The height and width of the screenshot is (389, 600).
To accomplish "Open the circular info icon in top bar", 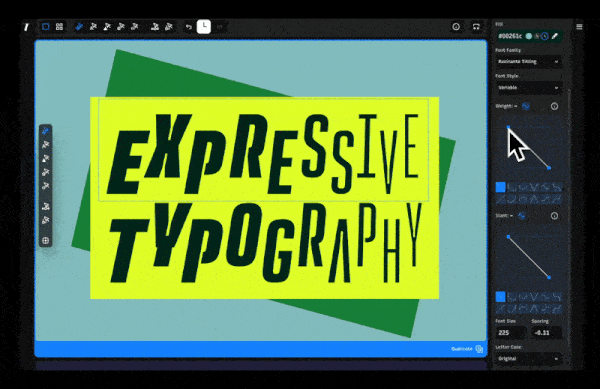I will [456, 27].
